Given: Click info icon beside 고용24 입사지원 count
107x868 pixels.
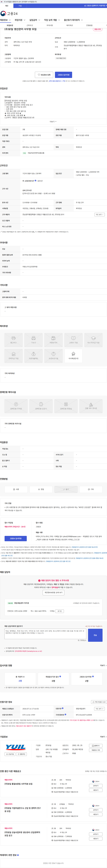Looking at the screenshot, I should 93,676.
